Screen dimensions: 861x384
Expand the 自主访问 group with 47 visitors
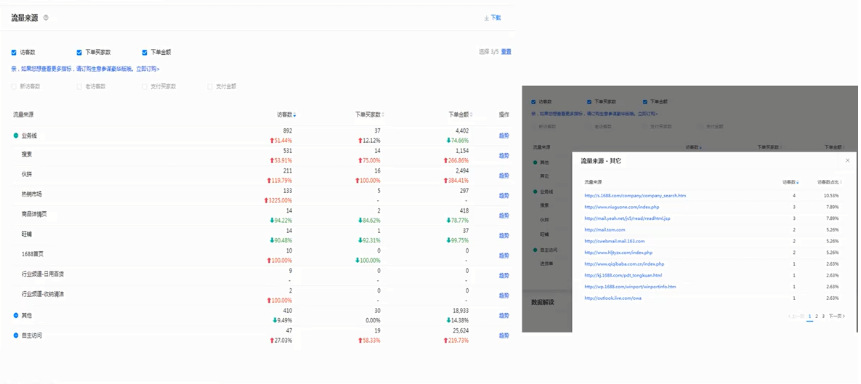(16, 335)
